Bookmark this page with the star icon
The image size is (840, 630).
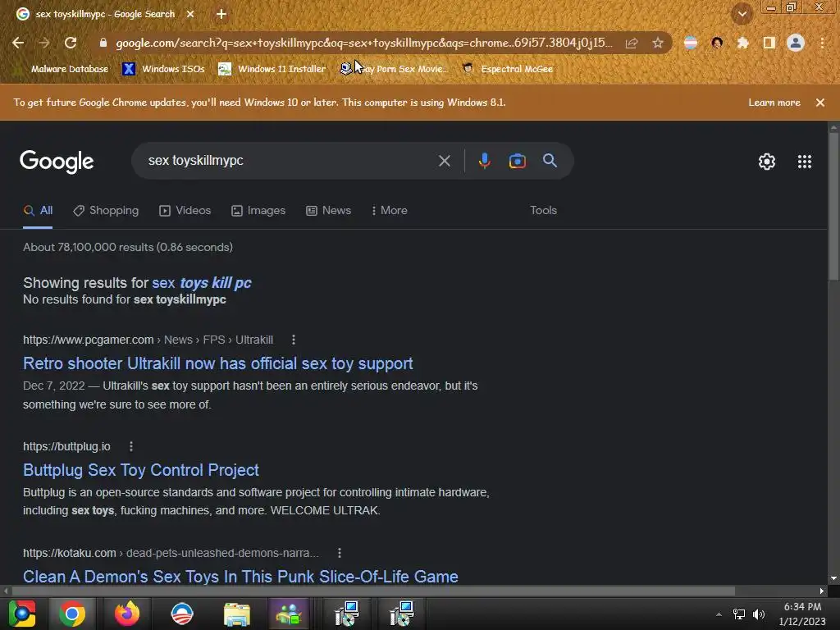657,43
